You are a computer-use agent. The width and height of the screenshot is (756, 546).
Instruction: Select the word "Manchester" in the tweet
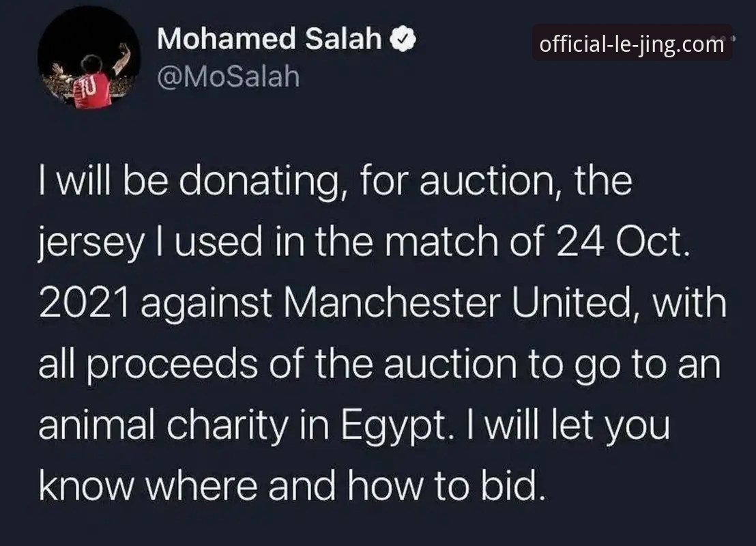pos(392,302)
